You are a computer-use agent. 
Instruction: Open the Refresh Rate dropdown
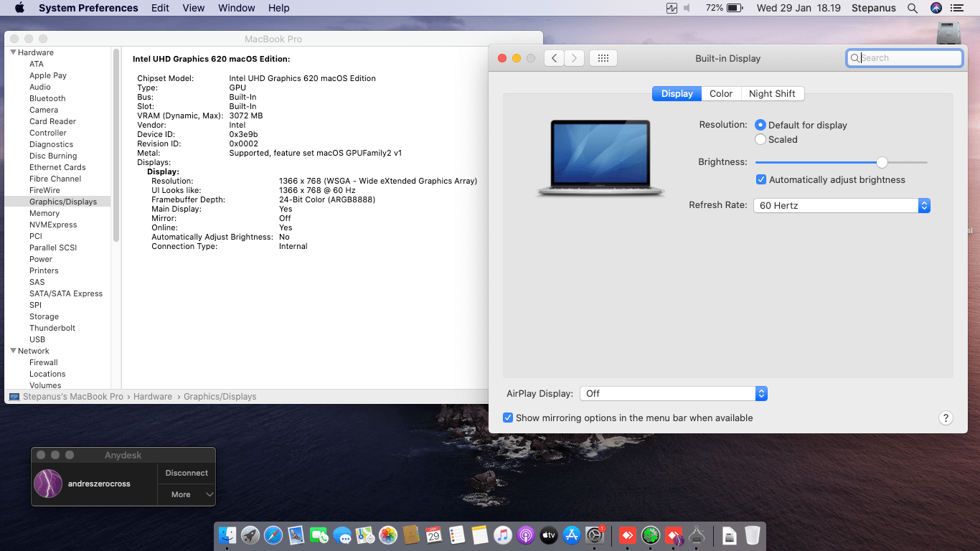coord(924,204)
